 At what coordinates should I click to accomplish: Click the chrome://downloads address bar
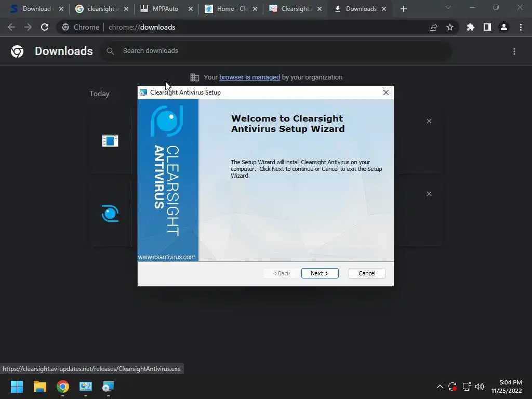tap(258, 27)
